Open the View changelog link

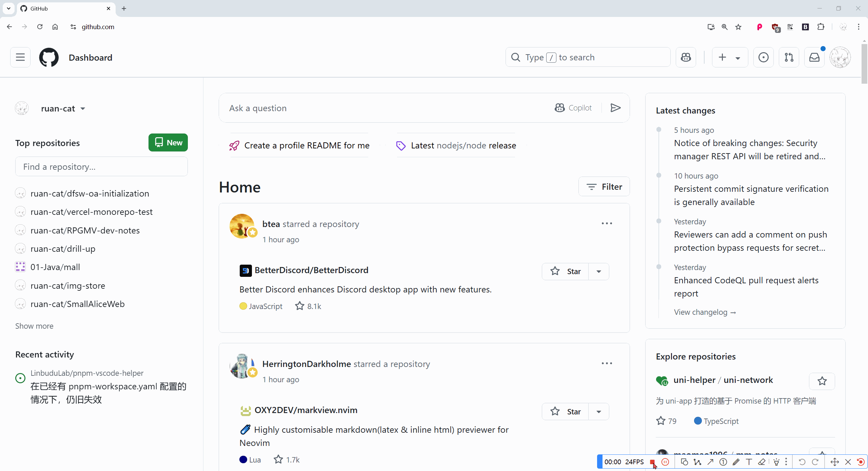pyautogui.click(x=705, y=312)
